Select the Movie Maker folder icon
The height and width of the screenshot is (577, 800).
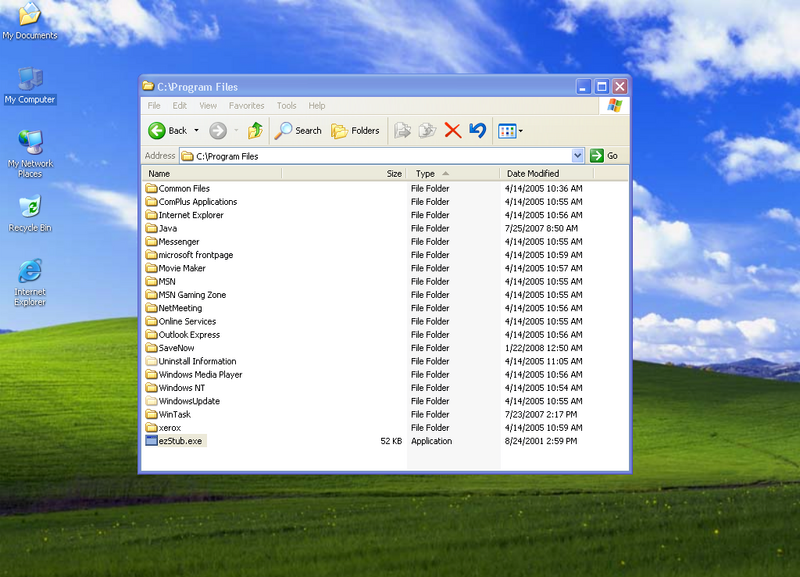pyautogui.click(x=151, y=268)
